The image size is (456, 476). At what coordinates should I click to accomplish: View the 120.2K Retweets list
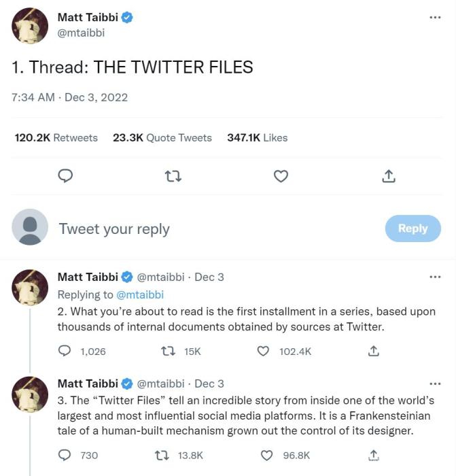click(x=56, y=137)
